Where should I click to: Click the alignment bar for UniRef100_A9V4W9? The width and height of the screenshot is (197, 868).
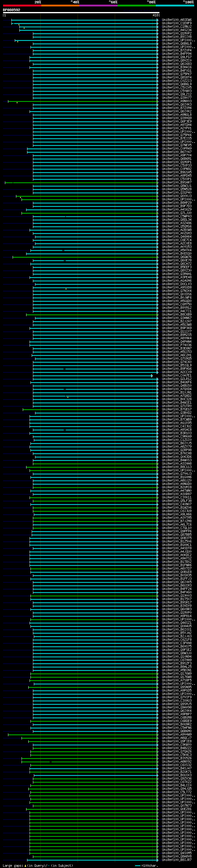[83, 735]
